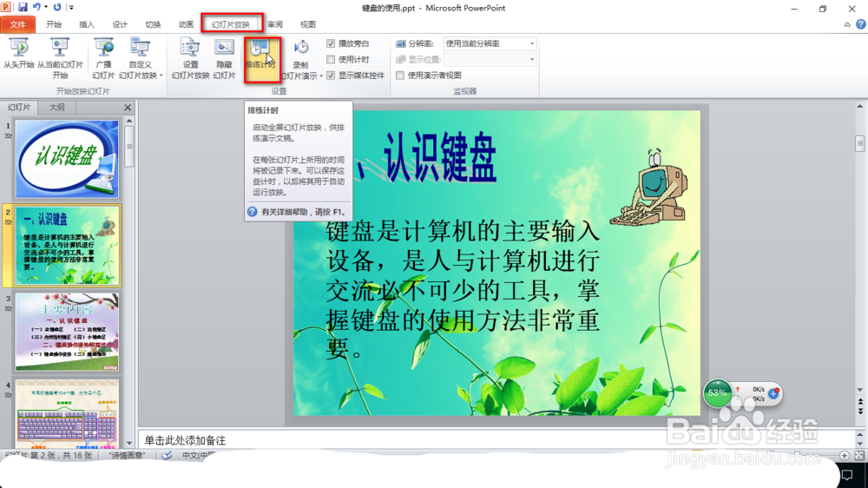Select slide 4 keyboard diagram thumbnail
Screen dimensions: 868x488
point(67,414)
